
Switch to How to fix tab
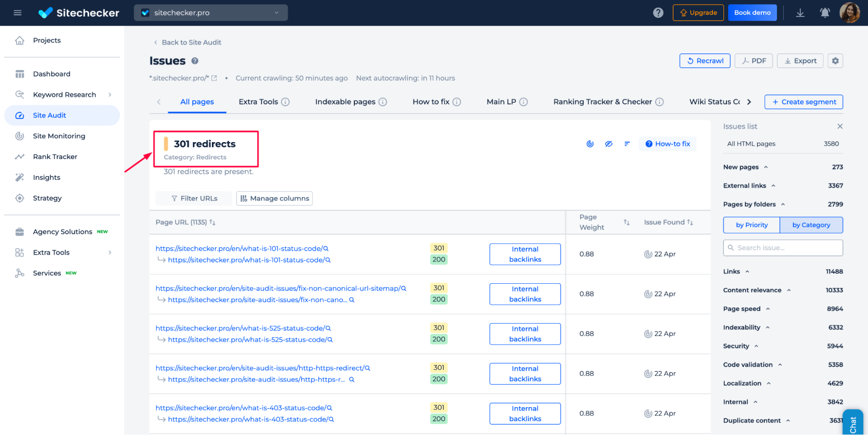pos(431,102)
